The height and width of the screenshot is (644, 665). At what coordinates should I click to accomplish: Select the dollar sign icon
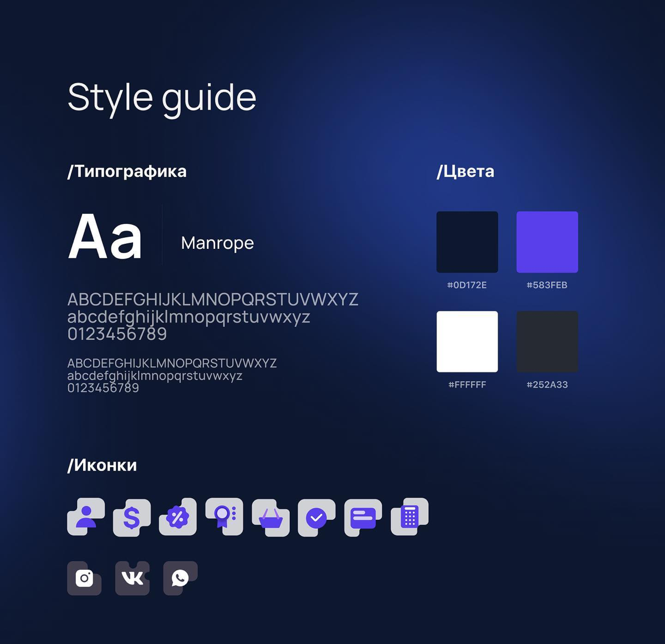click(x=132, y=518)
